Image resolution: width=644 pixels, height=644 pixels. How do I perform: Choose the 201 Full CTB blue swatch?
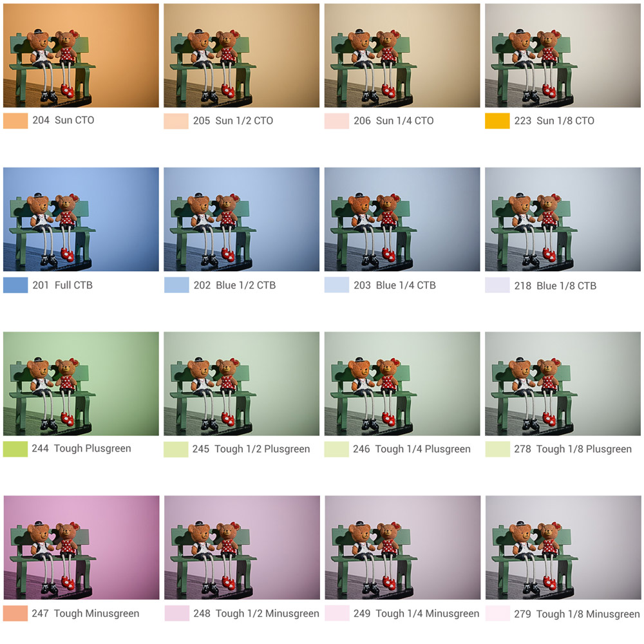click(x=15, y=285)
